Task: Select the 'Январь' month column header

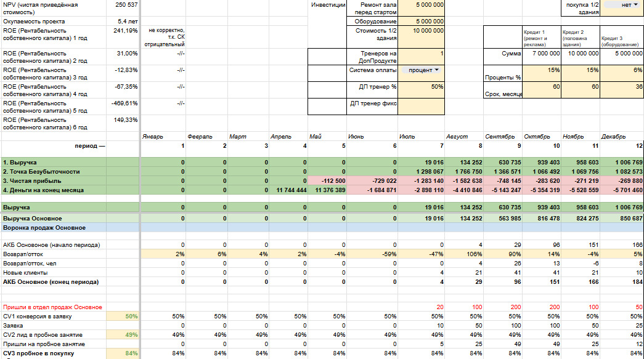Action: pos(153,136)
